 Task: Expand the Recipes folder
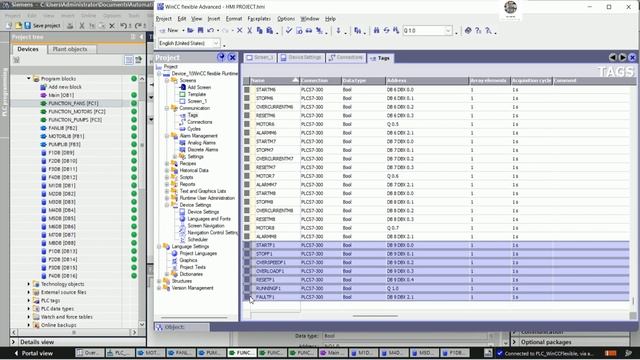tap(167, 163)
